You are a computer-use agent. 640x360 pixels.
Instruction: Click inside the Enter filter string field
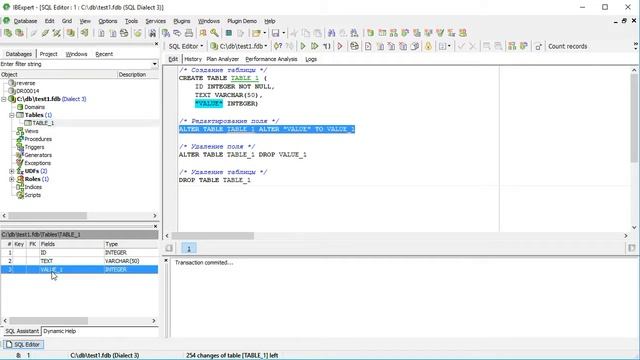76,64
